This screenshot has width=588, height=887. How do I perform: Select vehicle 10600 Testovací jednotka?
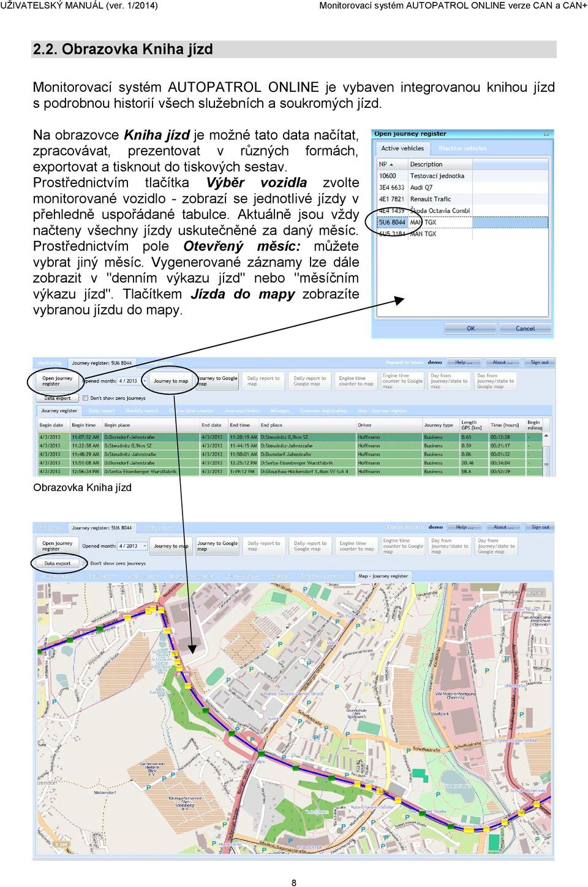463,176
